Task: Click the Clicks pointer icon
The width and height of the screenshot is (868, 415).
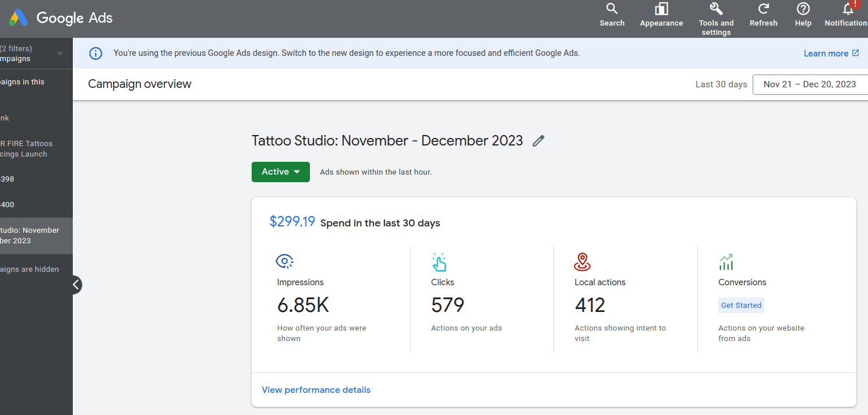Action: [x=439, y=262]
